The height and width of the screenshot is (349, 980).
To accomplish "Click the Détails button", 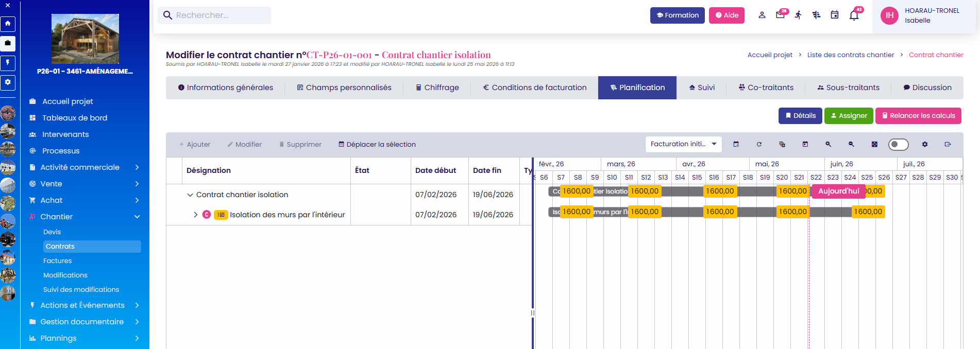I will pyautogui.click(x=800, y=116).
